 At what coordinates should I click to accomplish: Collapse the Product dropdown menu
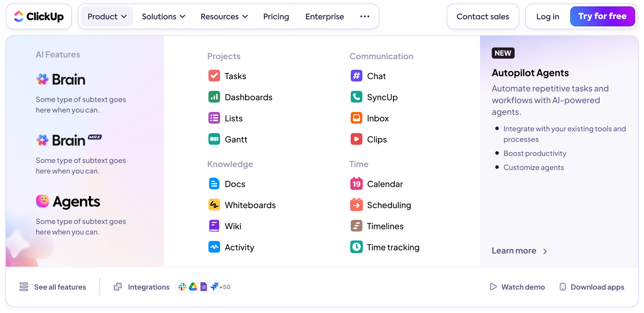(107, 16)
